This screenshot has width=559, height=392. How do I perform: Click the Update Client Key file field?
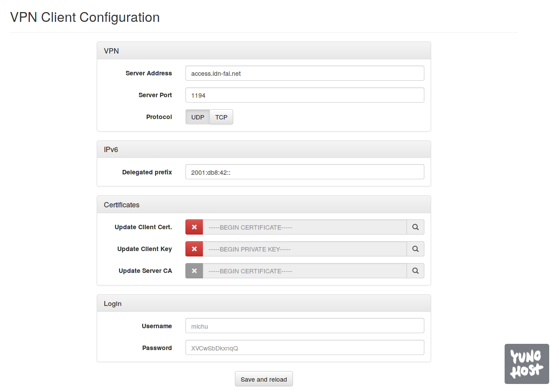click(x=304, y=249)
